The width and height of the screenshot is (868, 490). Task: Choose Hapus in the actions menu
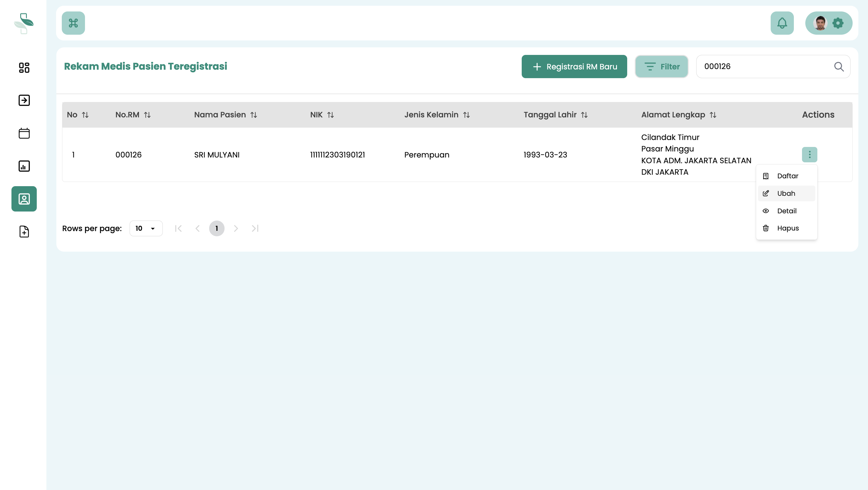click(788, 228)
